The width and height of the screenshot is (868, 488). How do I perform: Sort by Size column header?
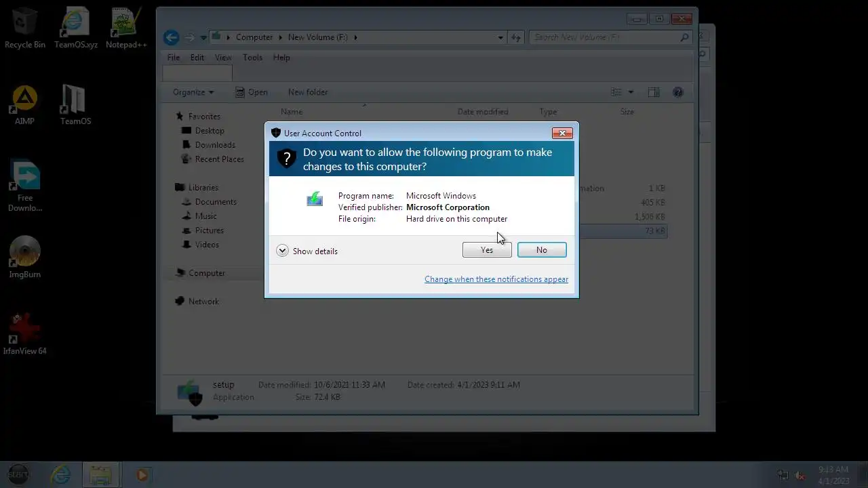point(627,112)
